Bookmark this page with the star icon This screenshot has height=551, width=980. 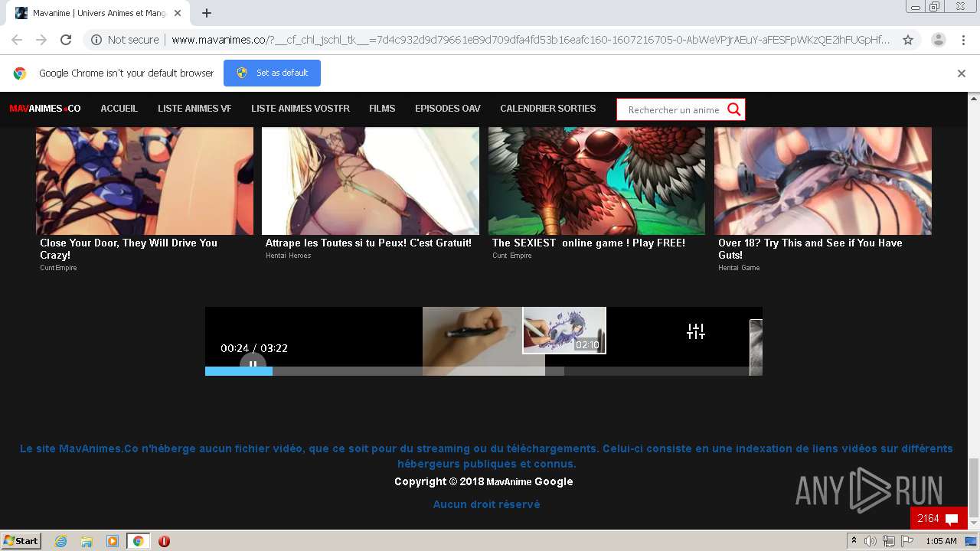pos(908,40)
